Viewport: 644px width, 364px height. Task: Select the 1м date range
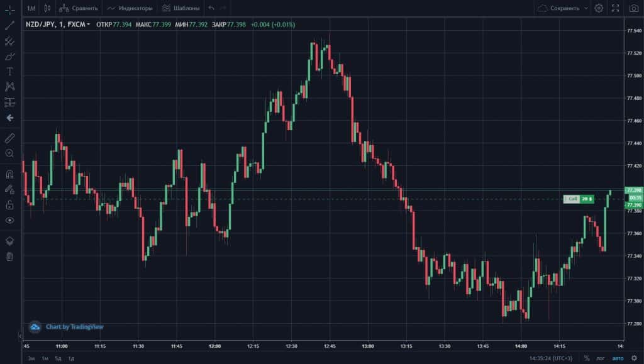pos(45,358)
